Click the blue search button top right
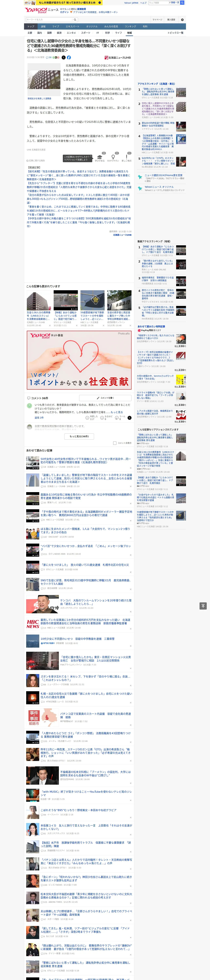 [x=182, y=3]
